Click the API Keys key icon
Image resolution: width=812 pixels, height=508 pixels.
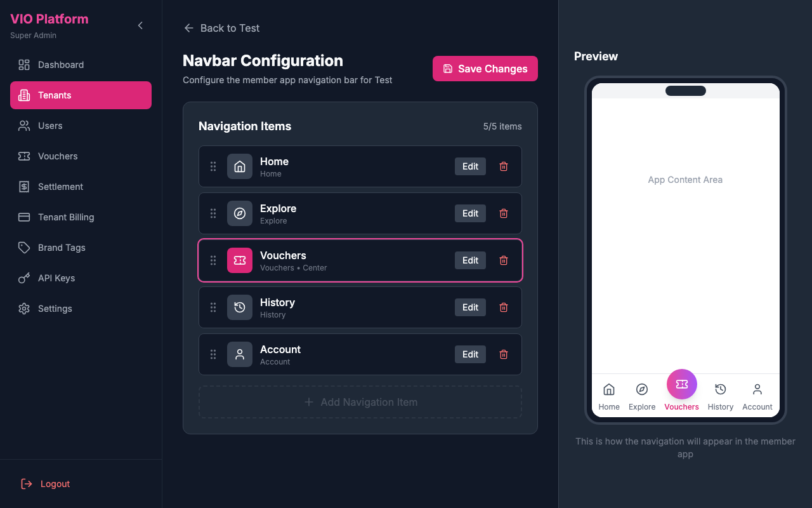click(24, 278)
